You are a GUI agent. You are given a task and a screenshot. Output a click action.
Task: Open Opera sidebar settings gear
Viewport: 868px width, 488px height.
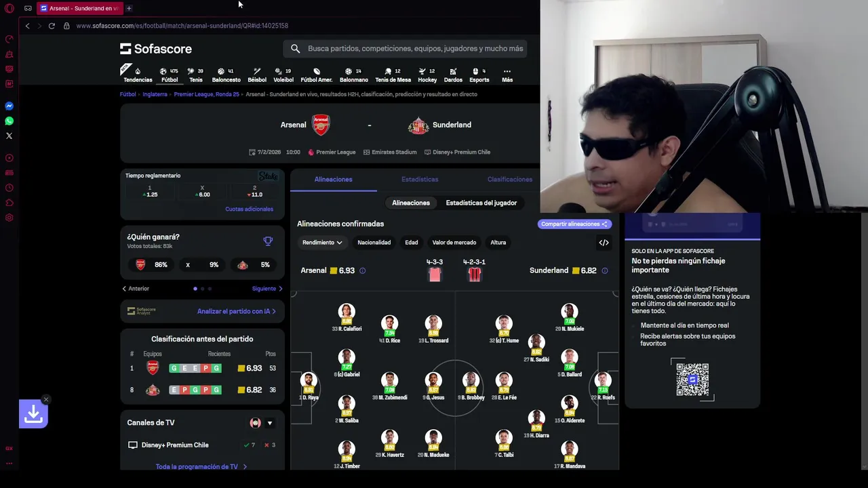tap(9, 218)
